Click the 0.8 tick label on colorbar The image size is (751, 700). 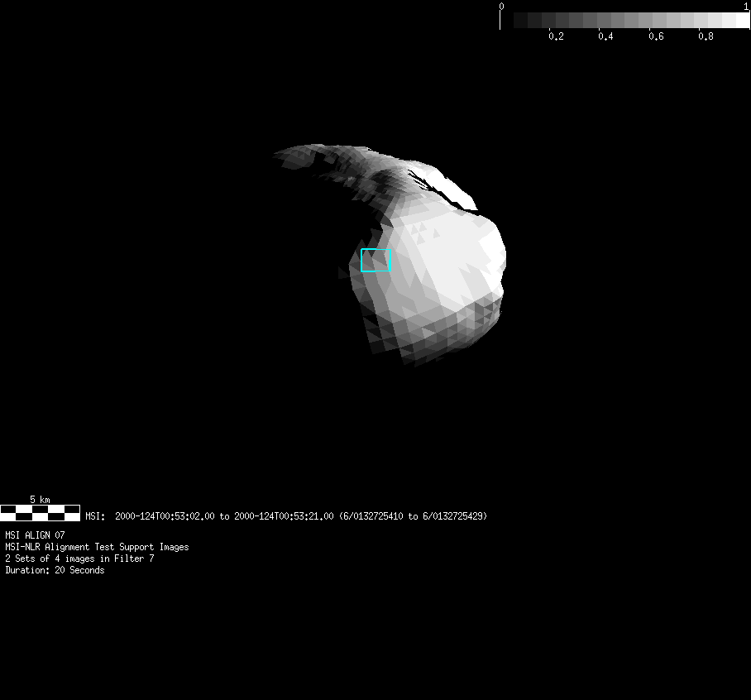(706, 36)
